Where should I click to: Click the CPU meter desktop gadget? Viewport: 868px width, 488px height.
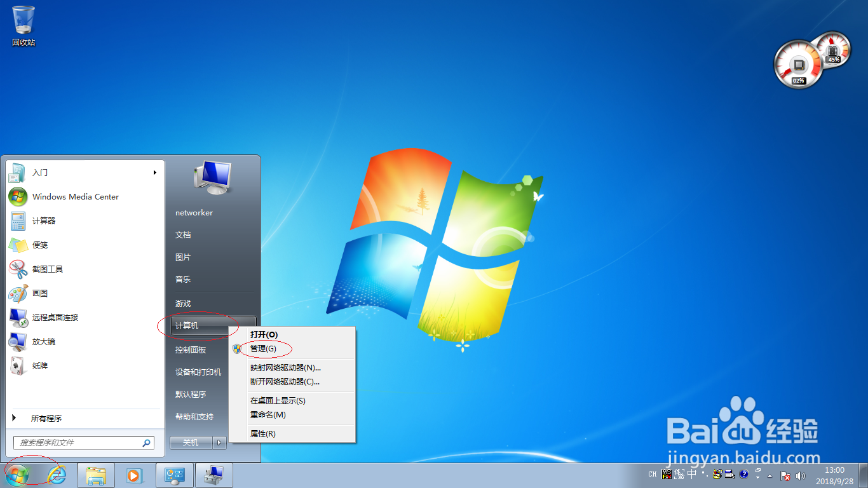click(798, 65)
